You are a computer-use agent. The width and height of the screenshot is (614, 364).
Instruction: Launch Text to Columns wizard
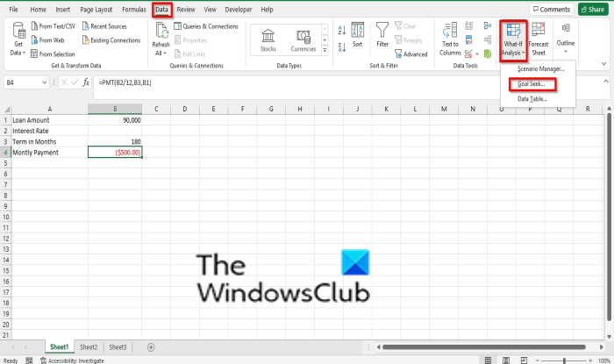click(450, 39)
